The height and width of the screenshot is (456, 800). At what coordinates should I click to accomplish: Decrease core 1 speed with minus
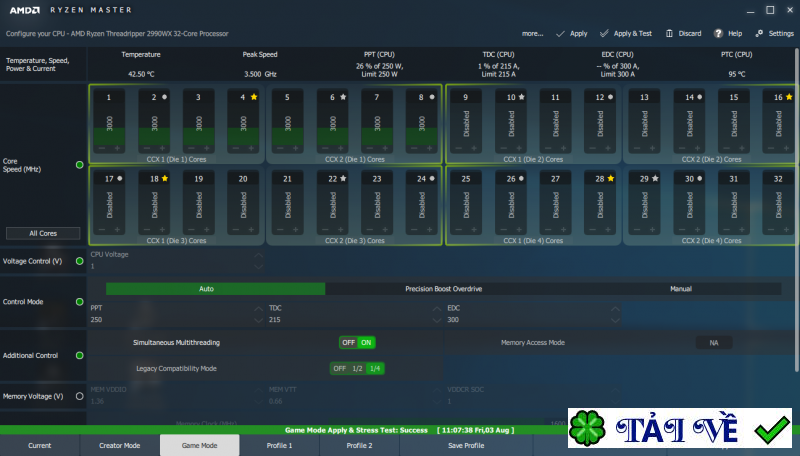(102, 148)
